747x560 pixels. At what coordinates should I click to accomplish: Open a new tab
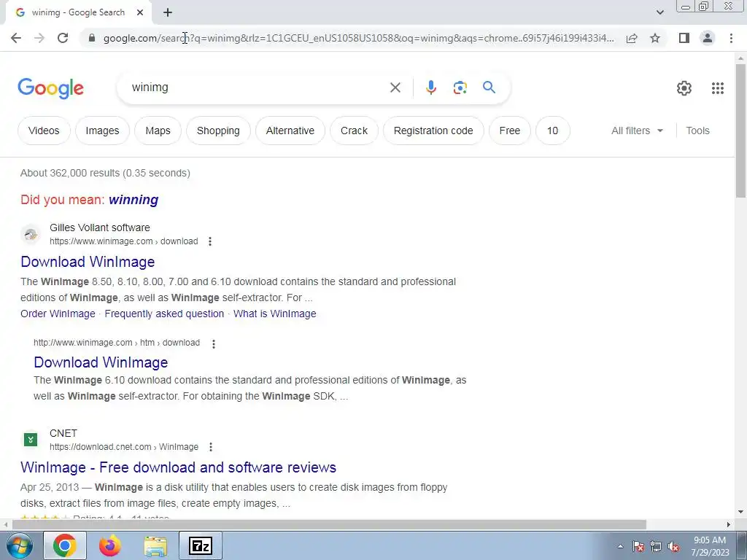pyautogui.click(x=168, y=12)
